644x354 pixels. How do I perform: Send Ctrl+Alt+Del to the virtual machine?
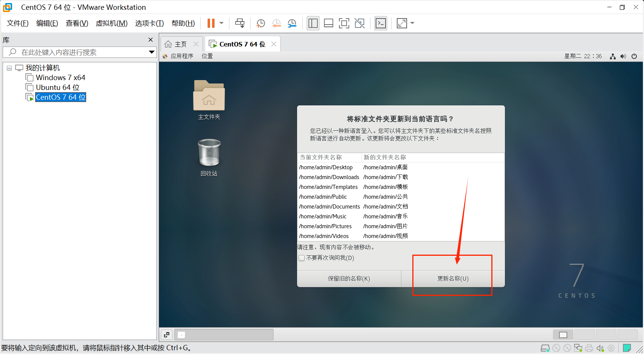pos(240,23)
